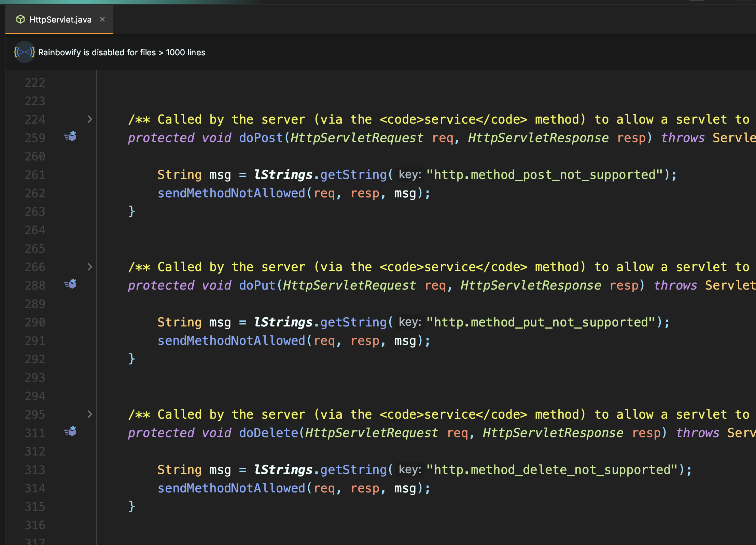Viewport: 756px width, 545px height.
Task: Click the "http.method_post_not_supported" string literal
Action: (x=545, y=174)
